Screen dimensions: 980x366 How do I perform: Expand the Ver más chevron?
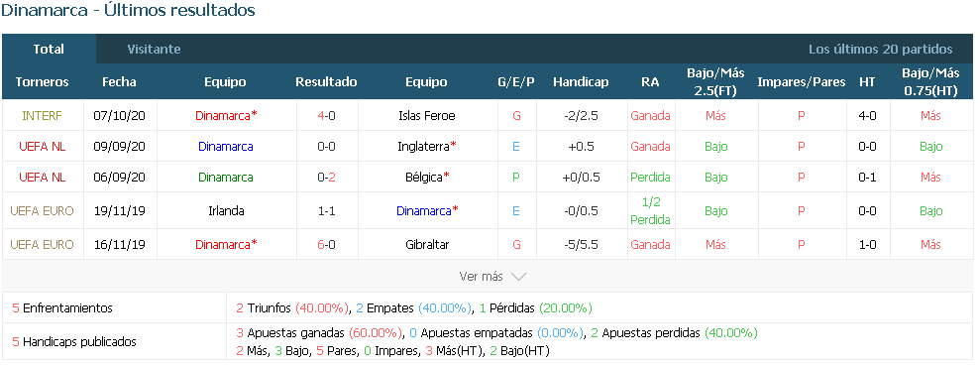pyautogui.click(x=518, y=277)
